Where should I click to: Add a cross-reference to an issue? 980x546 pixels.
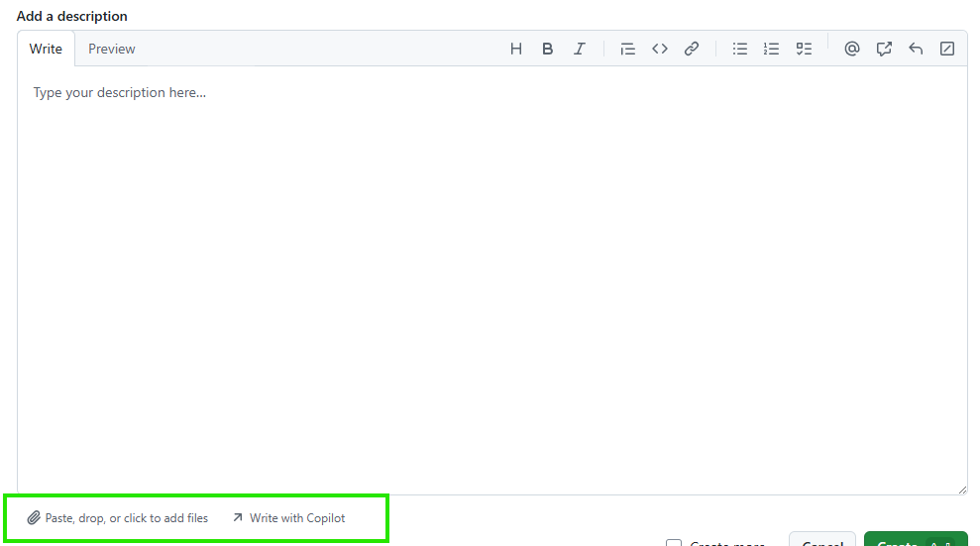pos(884,49)
